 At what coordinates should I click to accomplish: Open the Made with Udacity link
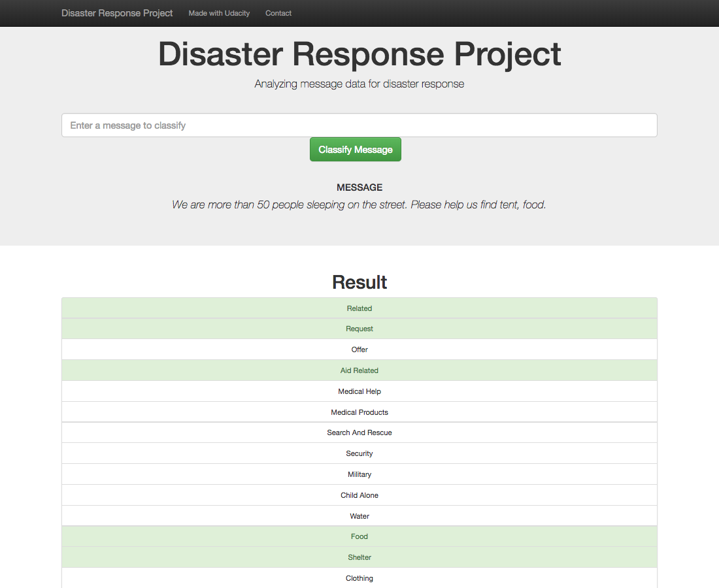[219, 13]
